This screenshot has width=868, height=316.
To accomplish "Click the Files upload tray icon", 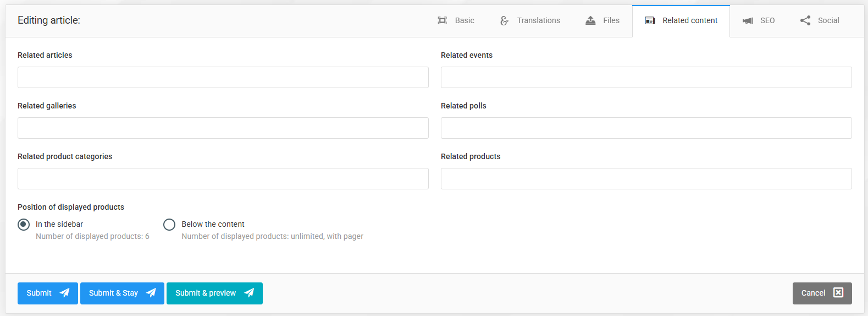I will tap(590, 20).
